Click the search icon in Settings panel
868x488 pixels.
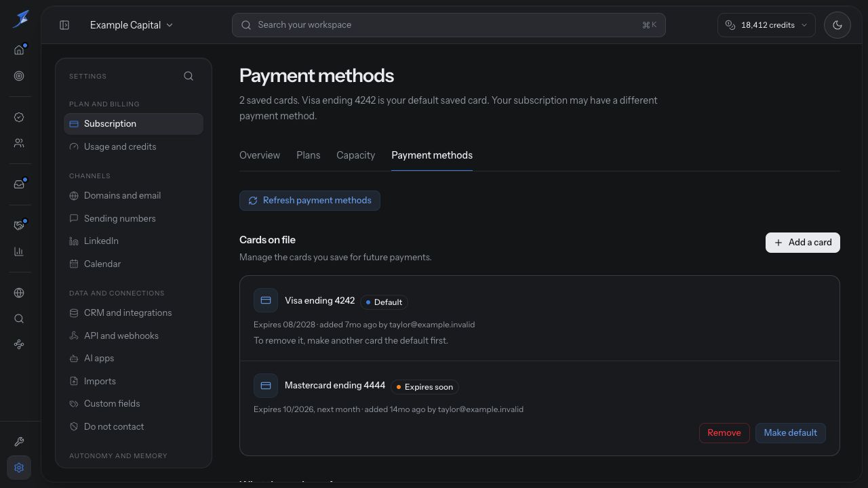(189, 76)
